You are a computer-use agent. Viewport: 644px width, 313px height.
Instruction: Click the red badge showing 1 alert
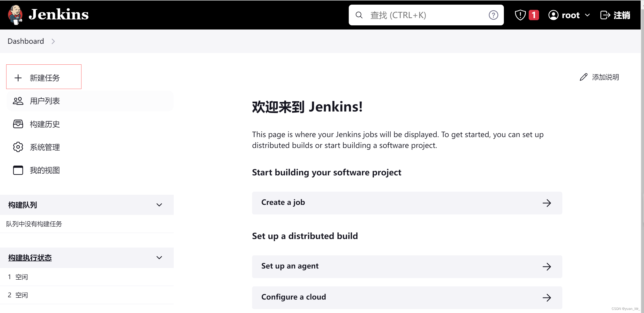tap(534, 15)
